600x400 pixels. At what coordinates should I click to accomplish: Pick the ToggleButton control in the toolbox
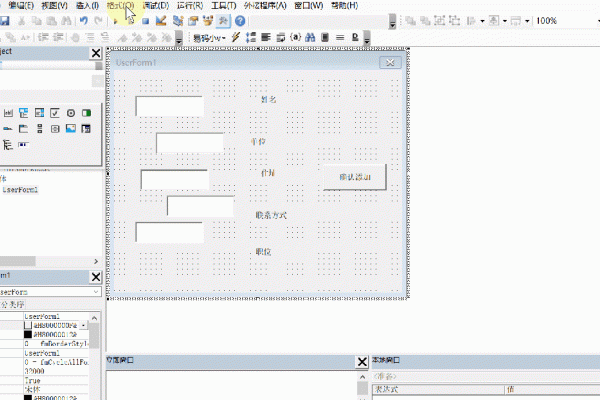tap(86, 113)
